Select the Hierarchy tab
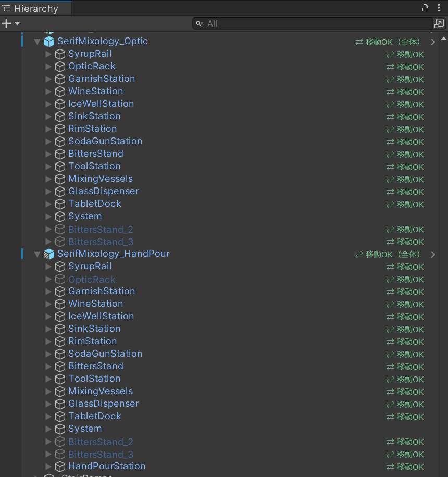Image resolution: width=448 pixels, height=477 pixels. click(x=36, y=8)
